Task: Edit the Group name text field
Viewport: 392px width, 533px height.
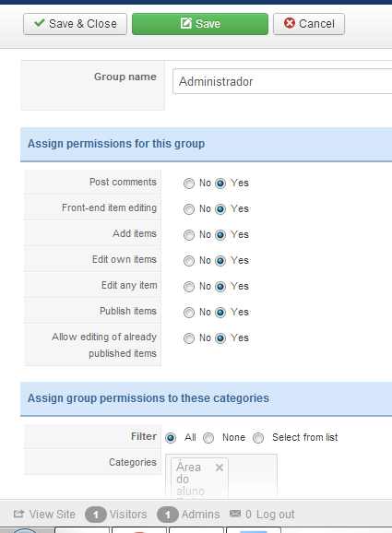Action: (282, 81)
